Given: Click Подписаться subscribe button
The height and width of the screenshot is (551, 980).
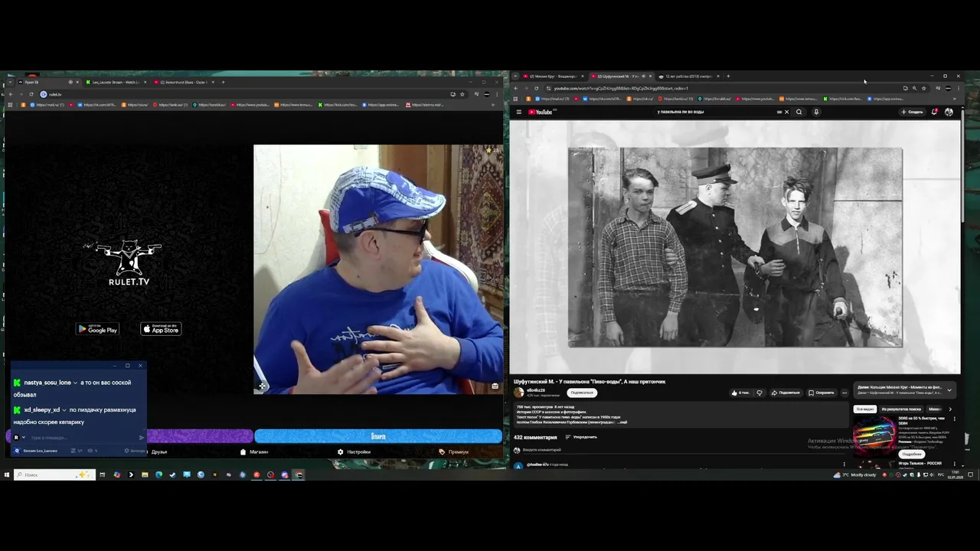Looking at the screenshot, I should (x=582, y=393).
